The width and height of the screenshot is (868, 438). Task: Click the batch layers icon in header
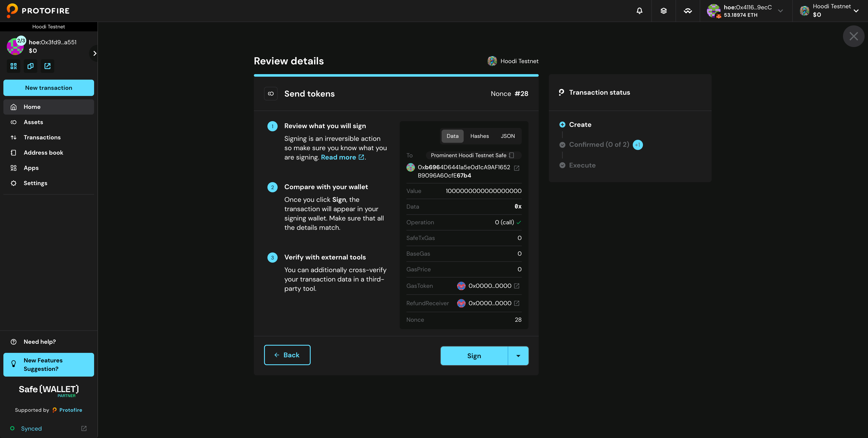[x=664, y=11]
